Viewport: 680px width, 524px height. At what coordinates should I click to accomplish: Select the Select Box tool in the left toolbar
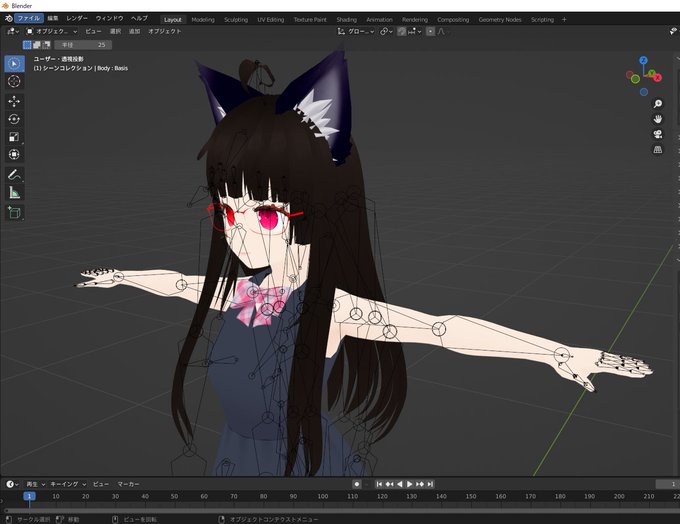[x=14, y=64]
